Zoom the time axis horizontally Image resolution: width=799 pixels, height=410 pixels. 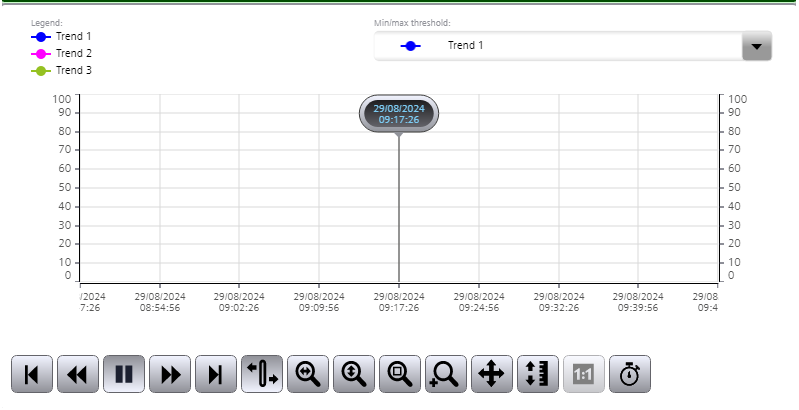tap(308, 374)
